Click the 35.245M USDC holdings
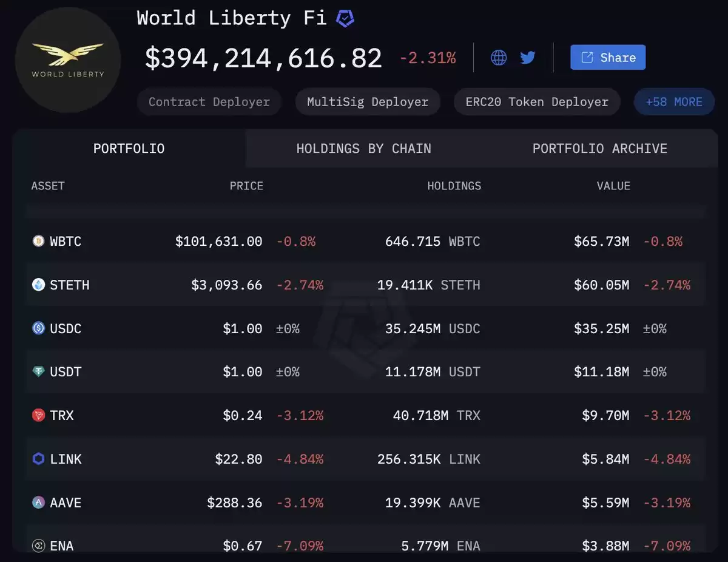The height and width of the screenshot is (562, 728). click(x=433, y=328)
